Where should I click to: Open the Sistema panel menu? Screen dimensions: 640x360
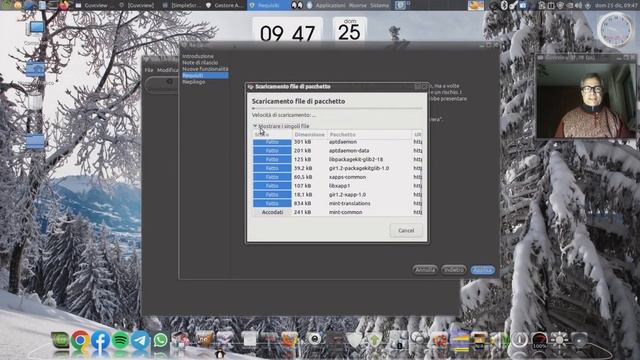tap(379, 5)
